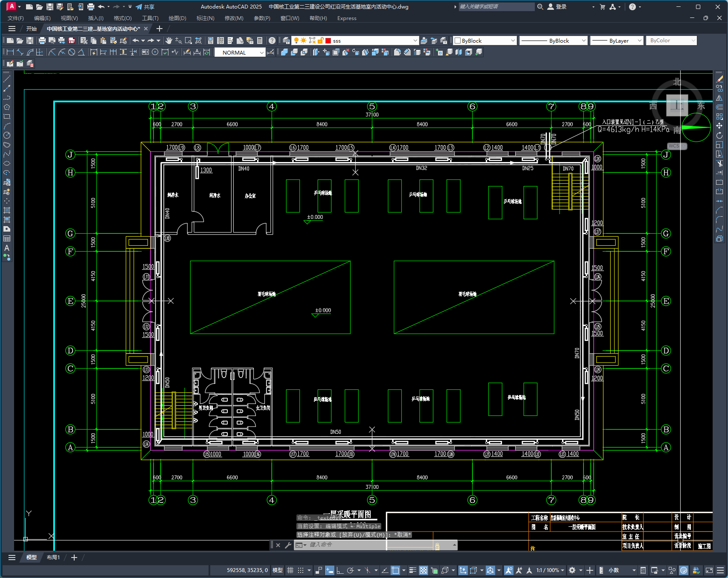Click the Print icon in quick access bar
The width and height of the screenshot is (728, 578).
[90, 7]
